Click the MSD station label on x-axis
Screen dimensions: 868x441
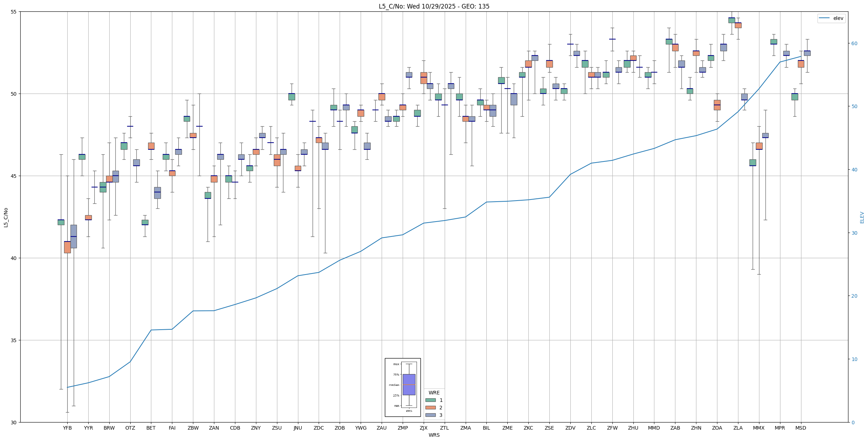pos(801,428)
